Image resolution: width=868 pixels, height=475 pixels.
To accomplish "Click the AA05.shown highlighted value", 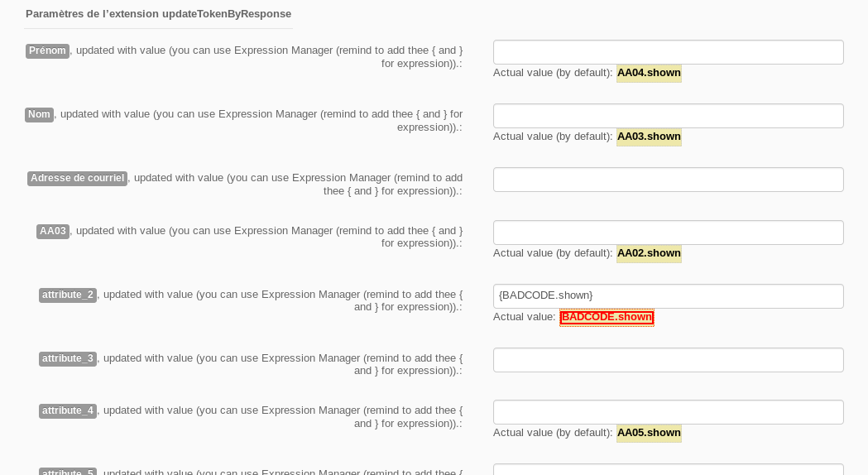I will coord(649,433).
